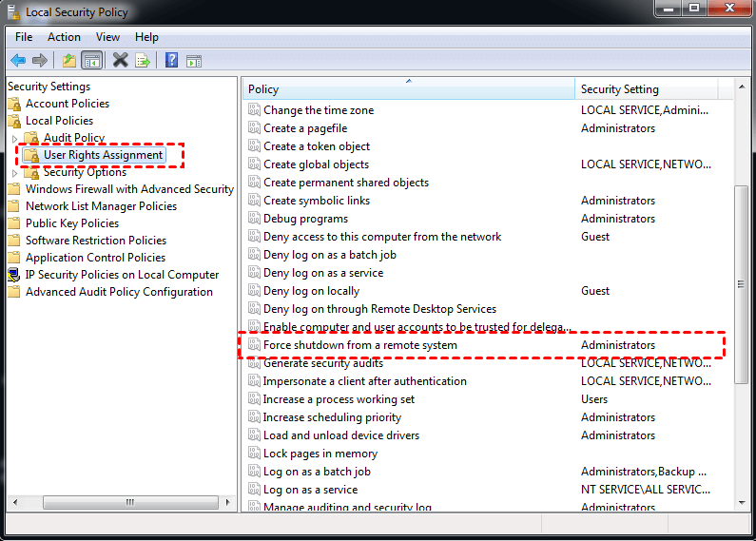Toggle the Show/Hide Action Pane icon

tap(194, 61)
